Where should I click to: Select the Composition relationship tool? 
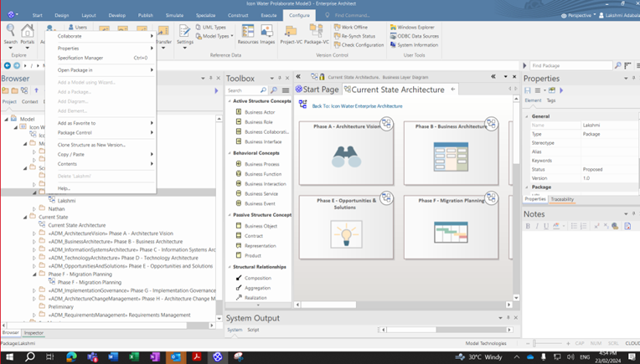click(x=257, y=278)
